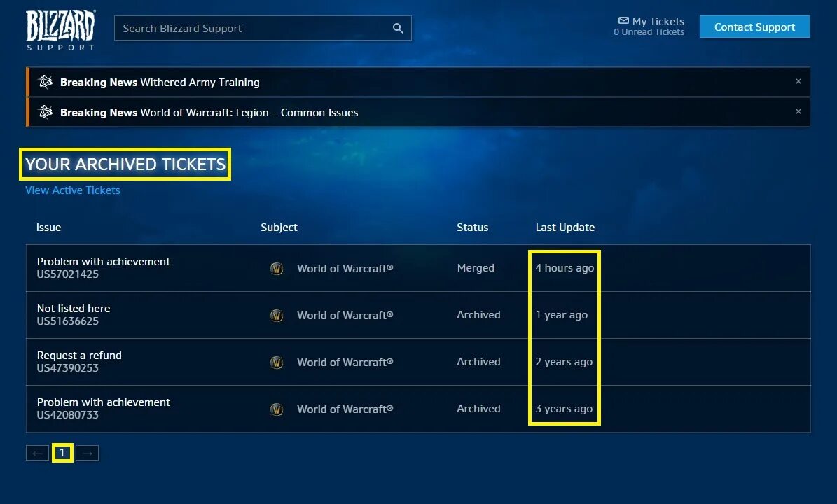
Task: Click the My Tickets envelope icon
Action: (x=623, y=21)
